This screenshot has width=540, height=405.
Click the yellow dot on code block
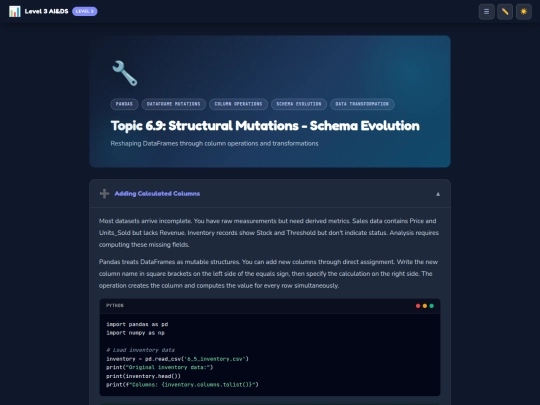tap(425, 306)
